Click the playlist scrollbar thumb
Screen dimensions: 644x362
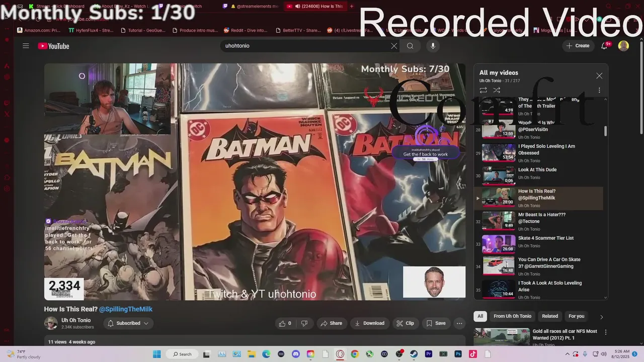click(605, 131)
